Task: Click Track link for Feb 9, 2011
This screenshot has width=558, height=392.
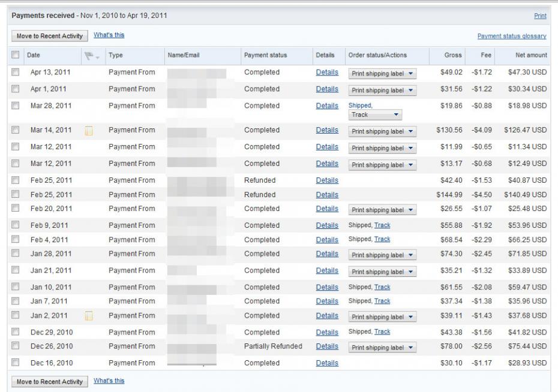Action: point(382,225)
